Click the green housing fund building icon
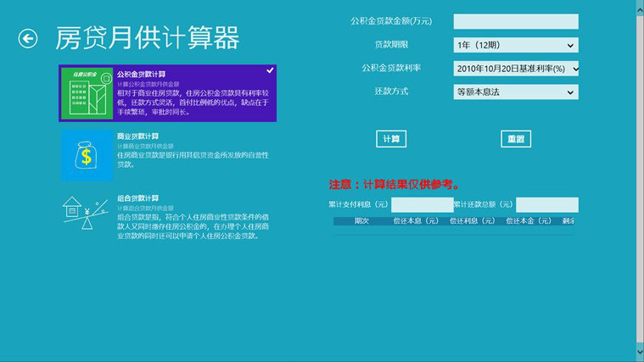This screenshot has height=362, width=644. [87, 93]
